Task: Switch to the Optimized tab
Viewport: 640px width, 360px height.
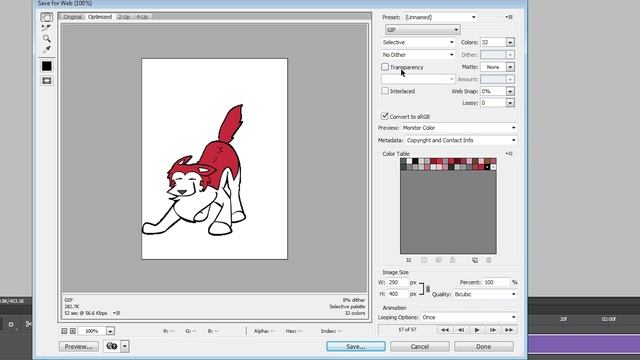Action: (x=100, y=17)
